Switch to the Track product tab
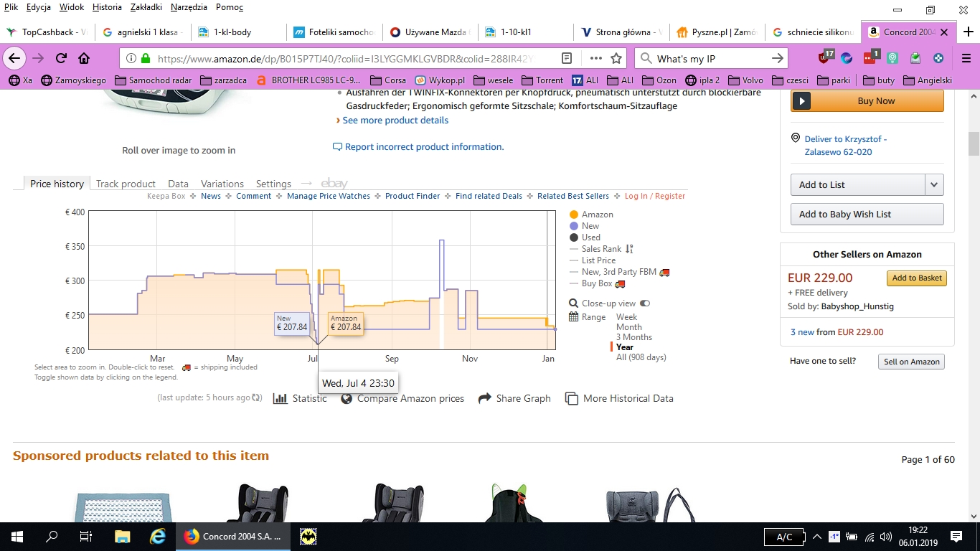The image size is (980, 551). point(126,184)
